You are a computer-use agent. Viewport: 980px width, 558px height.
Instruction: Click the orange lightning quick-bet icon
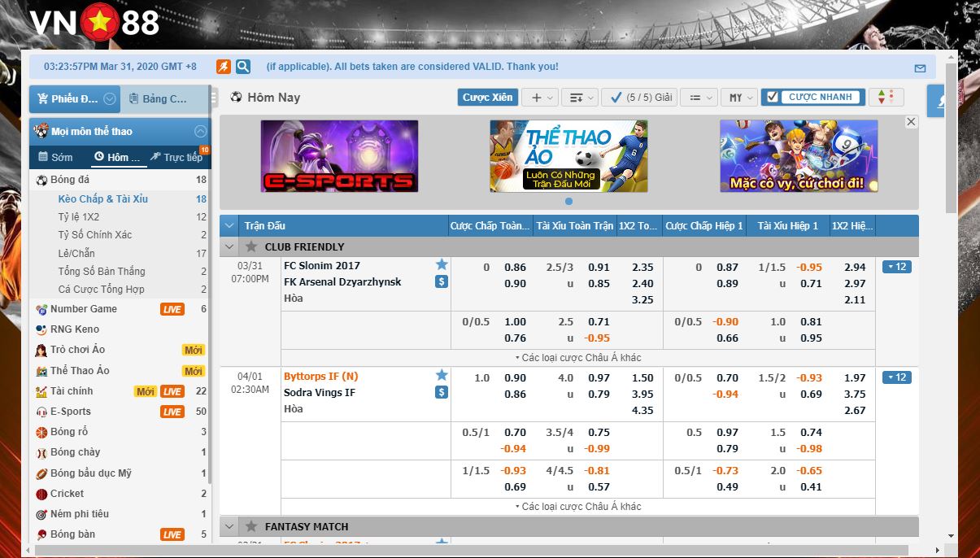coord(223,67)
